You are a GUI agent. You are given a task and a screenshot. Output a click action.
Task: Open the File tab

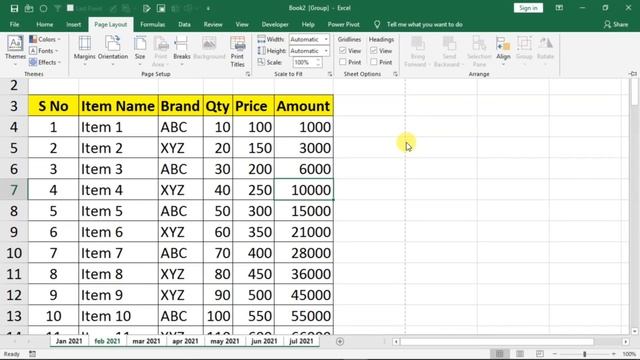[15, 24]
